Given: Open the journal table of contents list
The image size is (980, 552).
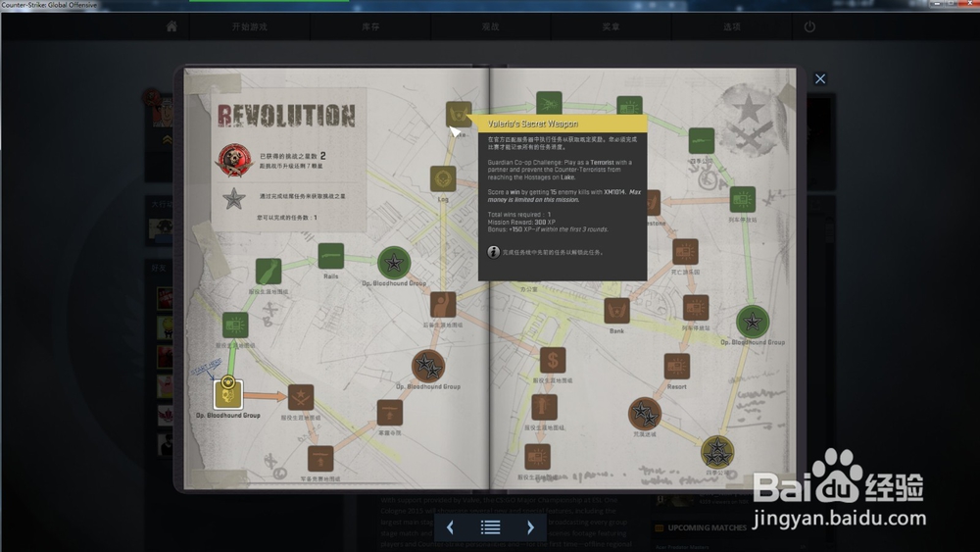Looking at the screenshot, I should (491, 527).
